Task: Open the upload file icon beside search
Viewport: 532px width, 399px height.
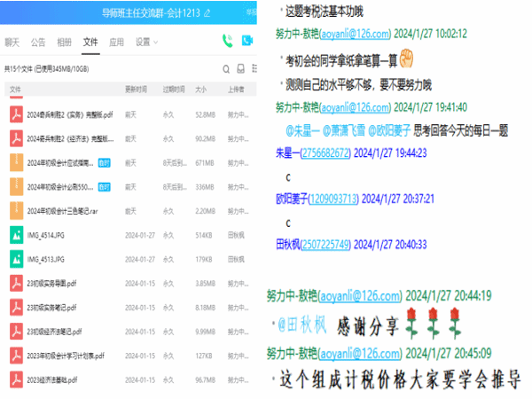Action: click(x=240, y=68)
